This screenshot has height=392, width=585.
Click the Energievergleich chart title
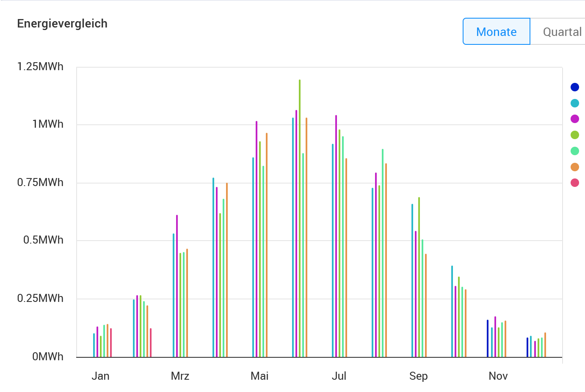pos(62,24)
